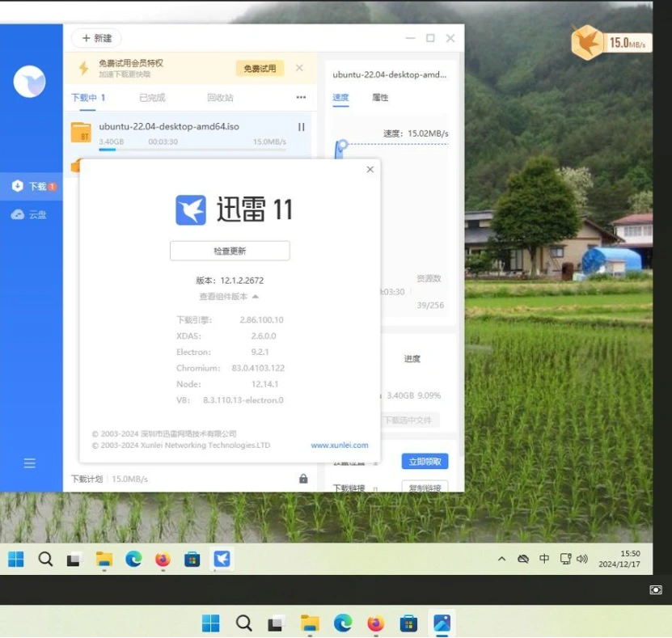
Task: Click the volume tray icon
Action: pos(581,559)
